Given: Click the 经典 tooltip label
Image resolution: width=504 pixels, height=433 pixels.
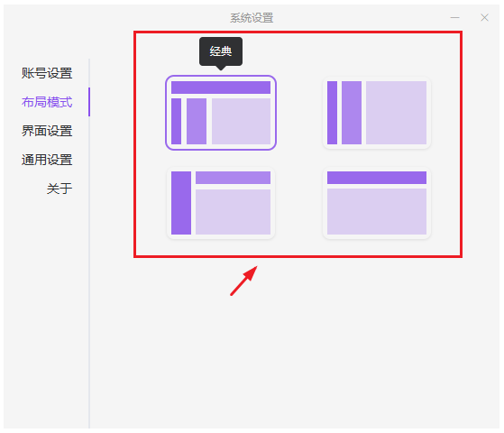Looking at the screenshot, I should click(x=221, y=51).
